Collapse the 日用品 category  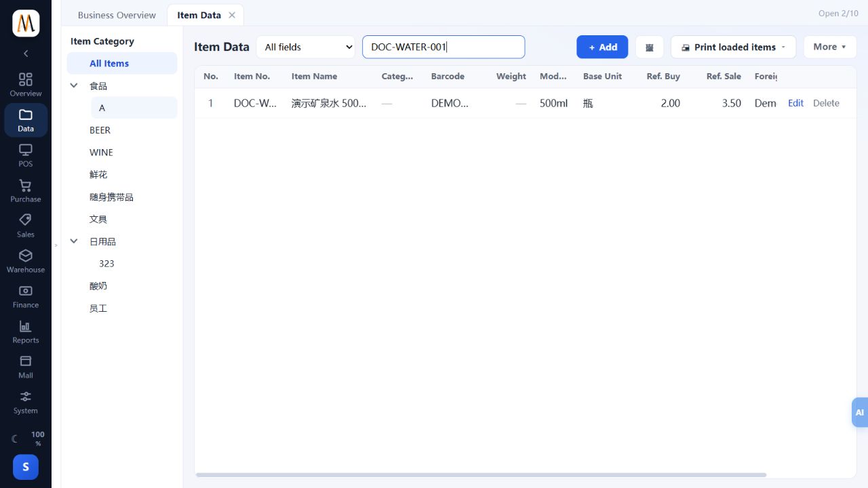coord(75,241)
